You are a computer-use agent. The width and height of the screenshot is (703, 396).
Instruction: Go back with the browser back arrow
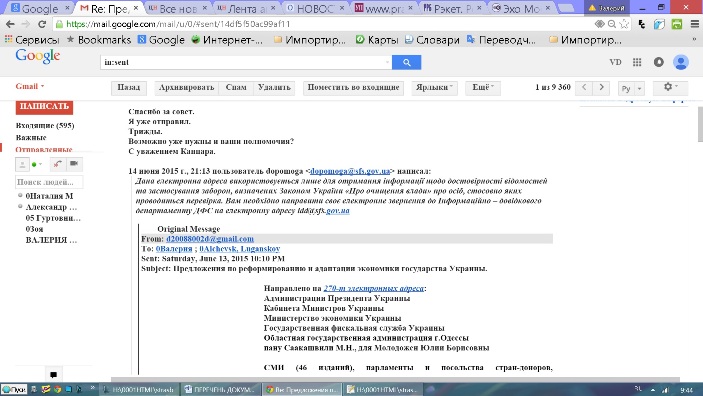[x=10, y=24]
